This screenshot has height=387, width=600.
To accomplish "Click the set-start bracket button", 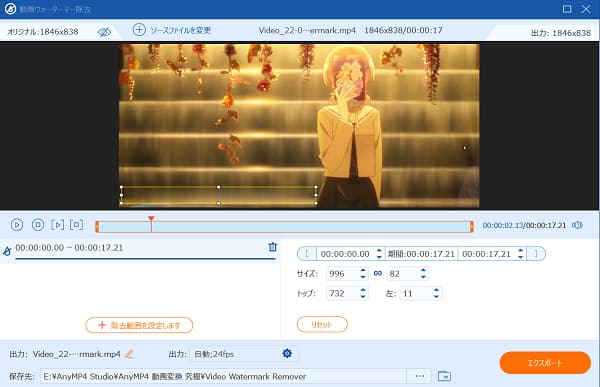I will [x=307, y=253].
